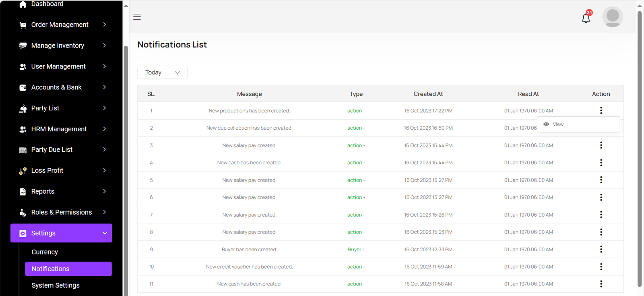Open the notification bell icon
Image resolution: width=644 pixels, height=296 pixels.
(x=586, y=18)
